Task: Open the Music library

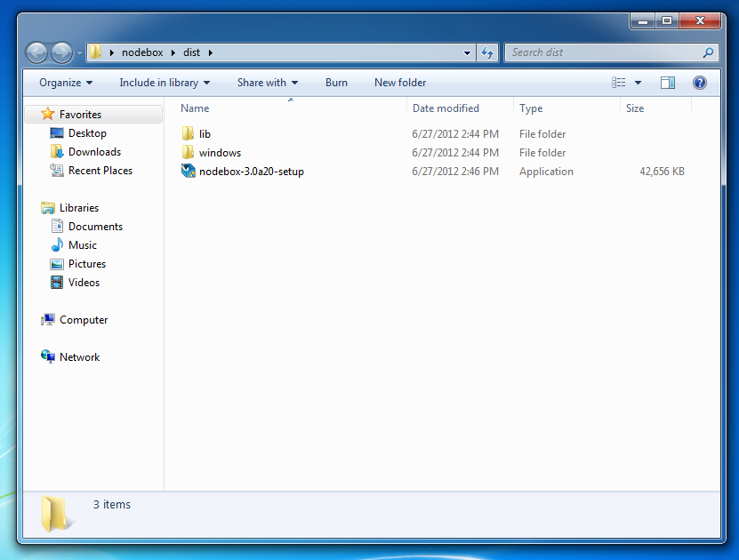Action: [82, 245]
